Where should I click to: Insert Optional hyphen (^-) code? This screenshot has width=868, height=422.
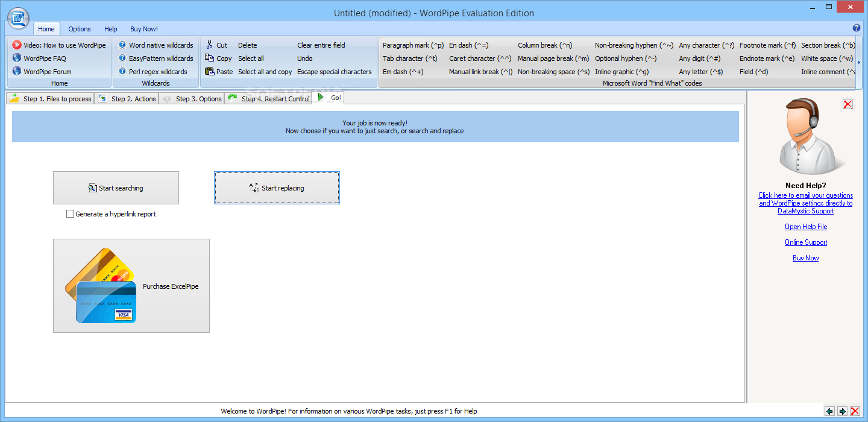626,58
